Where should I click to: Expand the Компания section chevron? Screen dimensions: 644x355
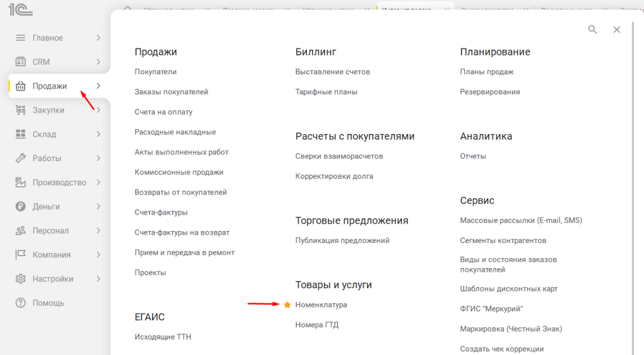click(x=98, y=255)
